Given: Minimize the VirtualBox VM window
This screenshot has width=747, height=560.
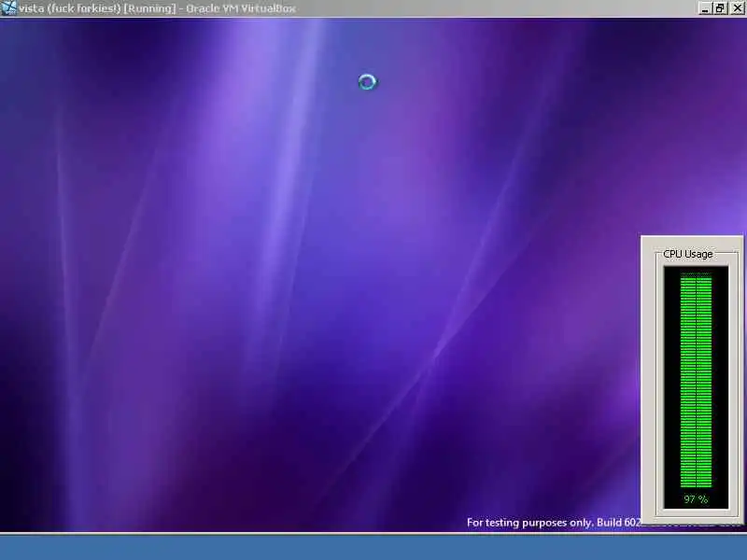Looking at the screenshot, I should (x=706, y=8).
